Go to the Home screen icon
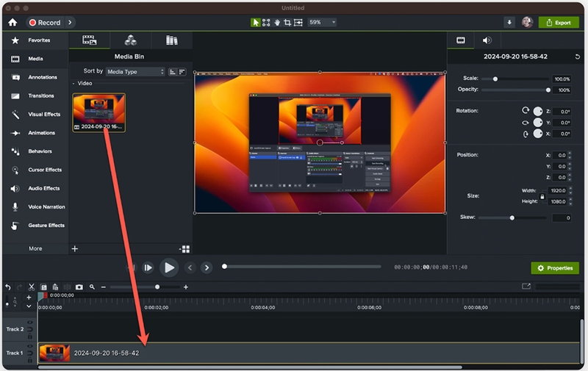Image resolution: width=588 pixels, height=371 pixels. point(12,23)
